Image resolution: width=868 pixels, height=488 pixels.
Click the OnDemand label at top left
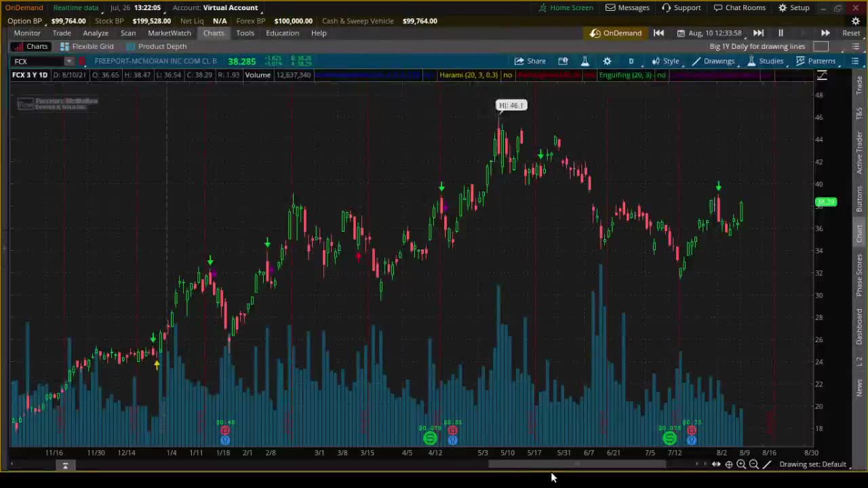tap(24, 7)
